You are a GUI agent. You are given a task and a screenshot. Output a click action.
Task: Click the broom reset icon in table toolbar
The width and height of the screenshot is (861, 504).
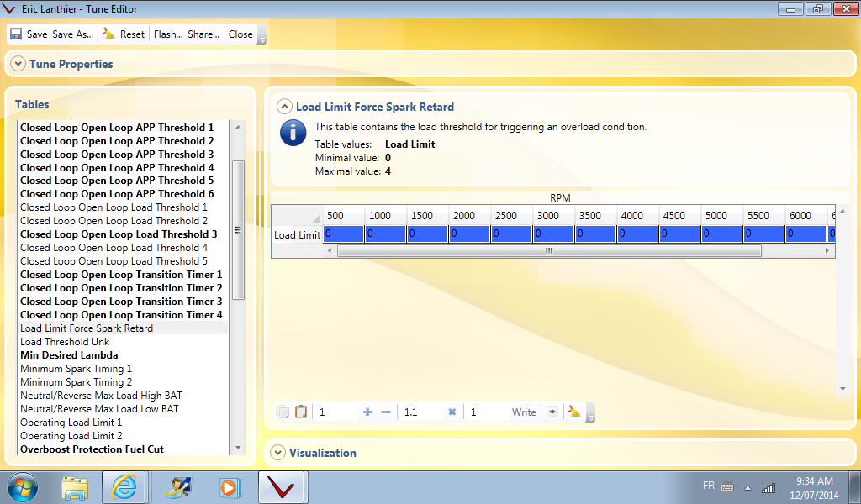574,412
